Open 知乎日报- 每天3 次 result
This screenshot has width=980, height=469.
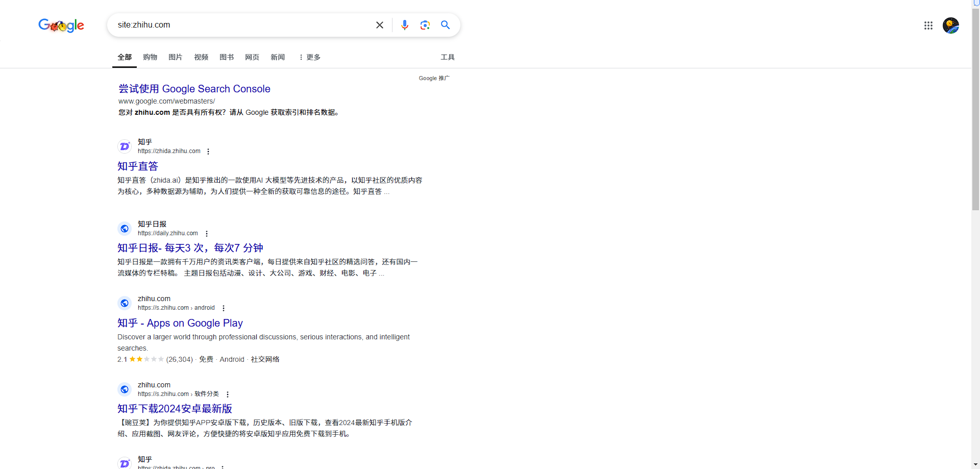(x=190, y=248)
